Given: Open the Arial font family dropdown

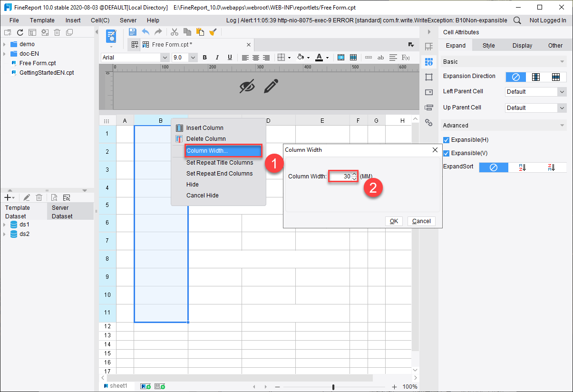Looking at the screenshot, I should 165,58.
